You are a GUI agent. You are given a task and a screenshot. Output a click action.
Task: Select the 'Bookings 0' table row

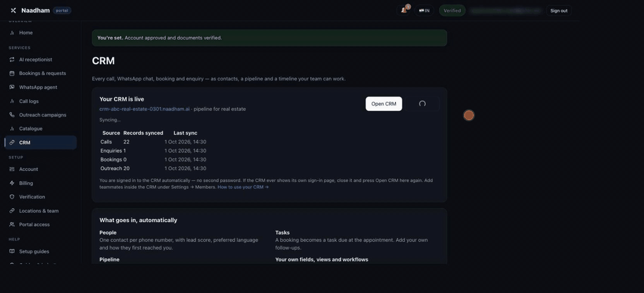pos(153,160)
